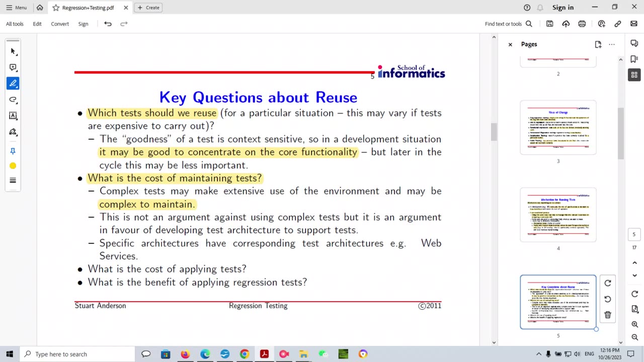Select the Highlight pen tool
644x362 pixels.
click(13, 83)
